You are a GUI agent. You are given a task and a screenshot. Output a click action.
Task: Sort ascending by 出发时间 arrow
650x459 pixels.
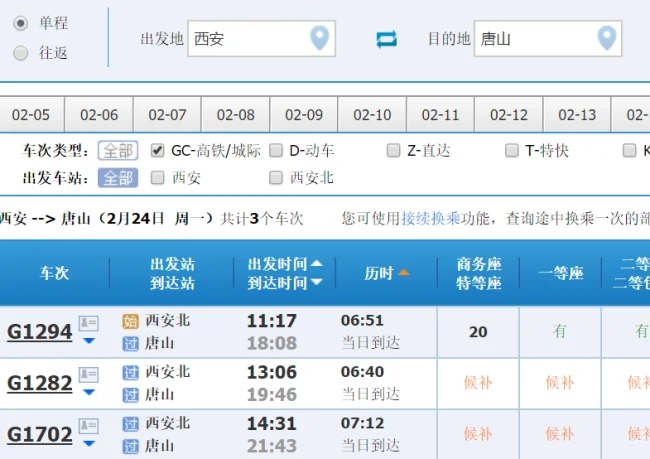point(316,263)
